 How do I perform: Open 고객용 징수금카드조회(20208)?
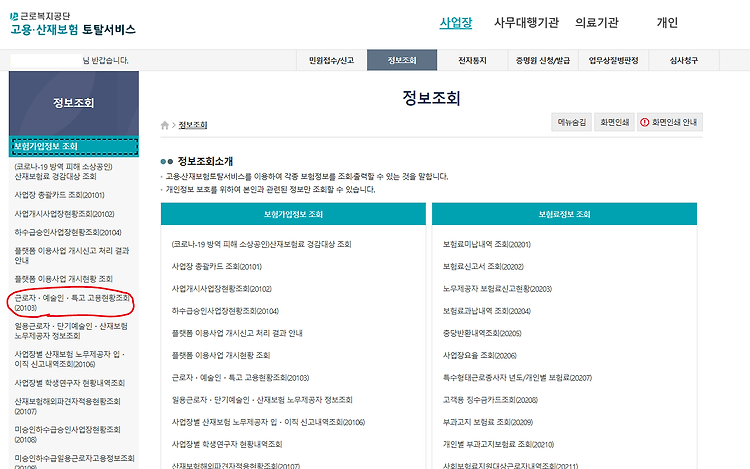click(490, 400)
